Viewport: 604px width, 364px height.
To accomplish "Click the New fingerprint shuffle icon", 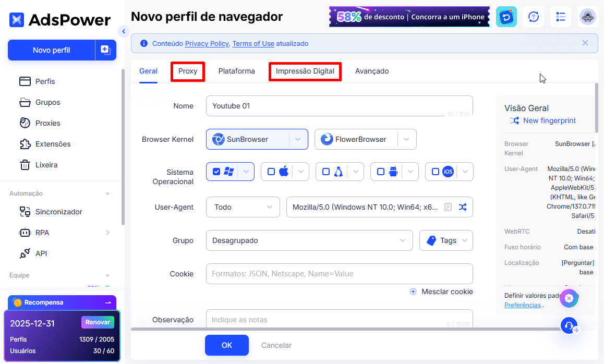I will (x=515, y=120).
